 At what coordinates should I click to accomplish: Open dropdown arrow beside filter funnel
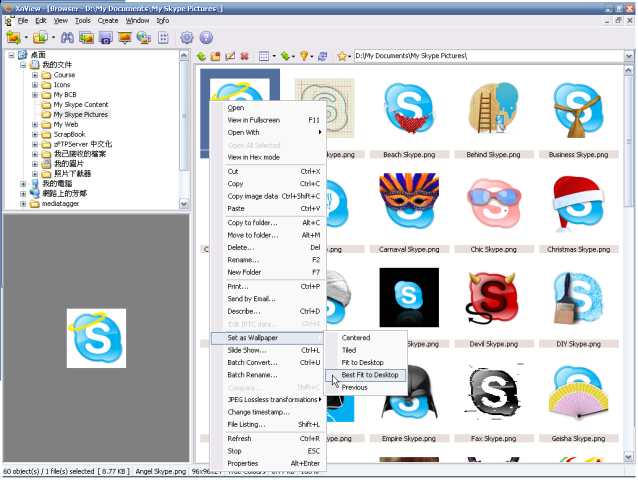pos(312,57)
